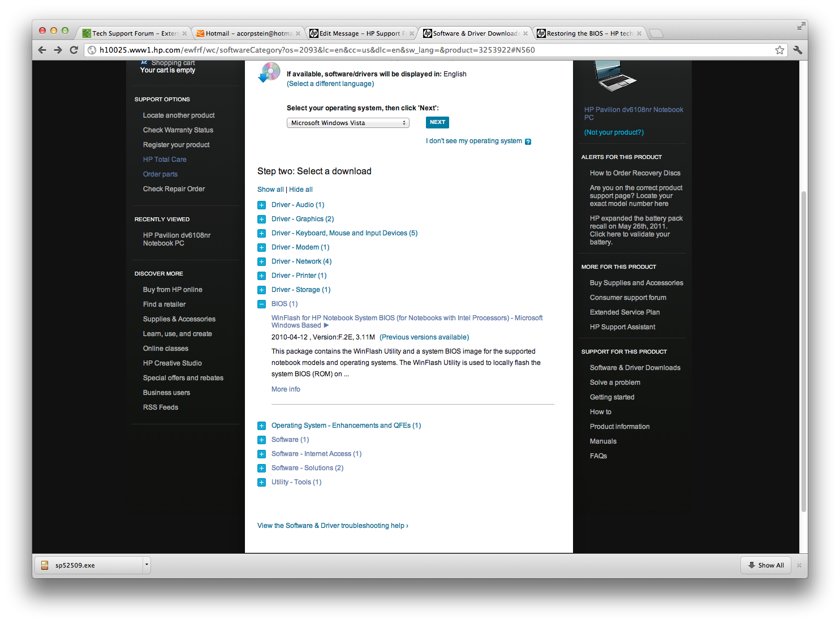Click the HP Pavilion notebook thumbnail image
Screen dimensions: 840x623
615,76
